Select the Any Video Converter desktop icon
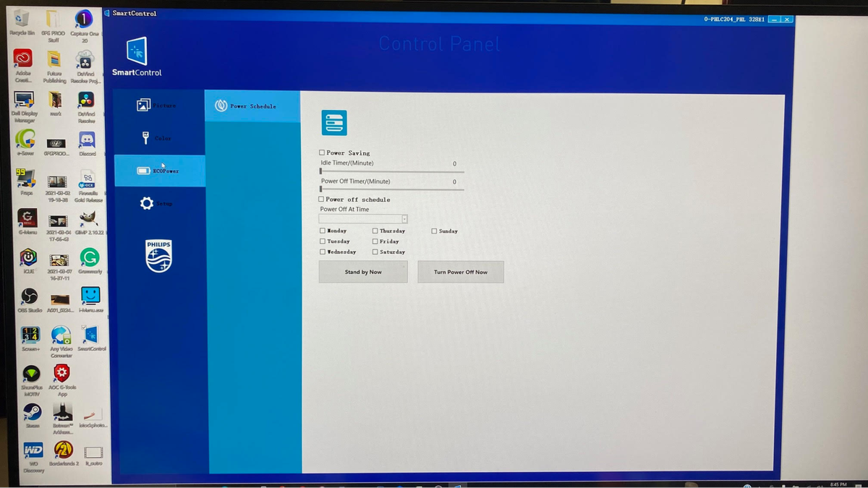Screen dimensions: 868x488 tap(61, 342)
